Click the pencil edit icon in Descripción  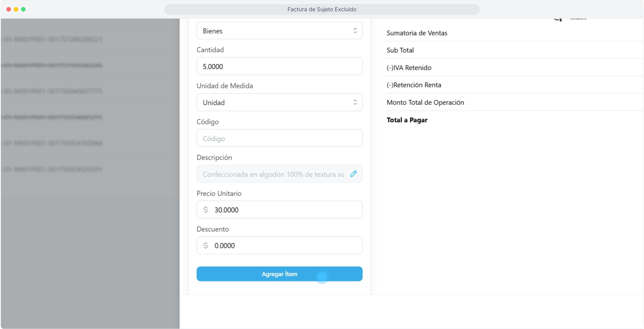pyautogui.click(x=353, y=174)
